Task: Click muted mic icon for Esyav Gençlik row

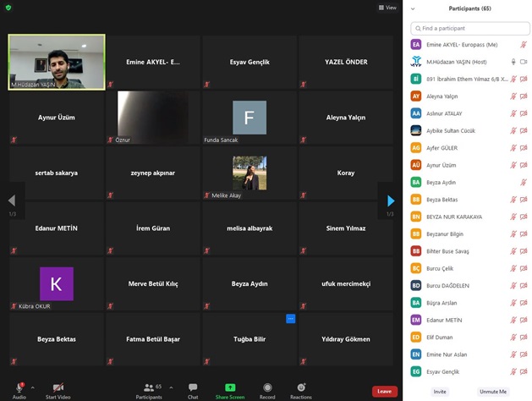Action: (513, 372)
